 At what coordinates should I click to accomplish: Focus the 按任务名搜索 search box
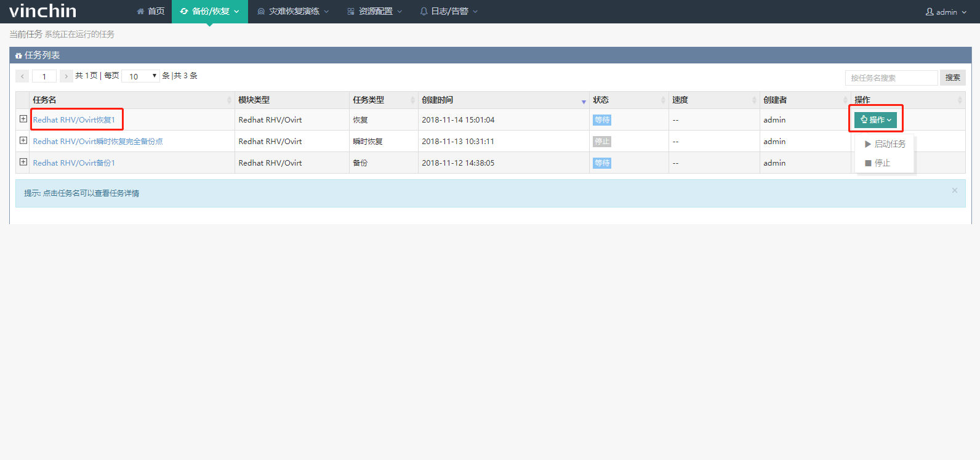(x=891, y=78)
